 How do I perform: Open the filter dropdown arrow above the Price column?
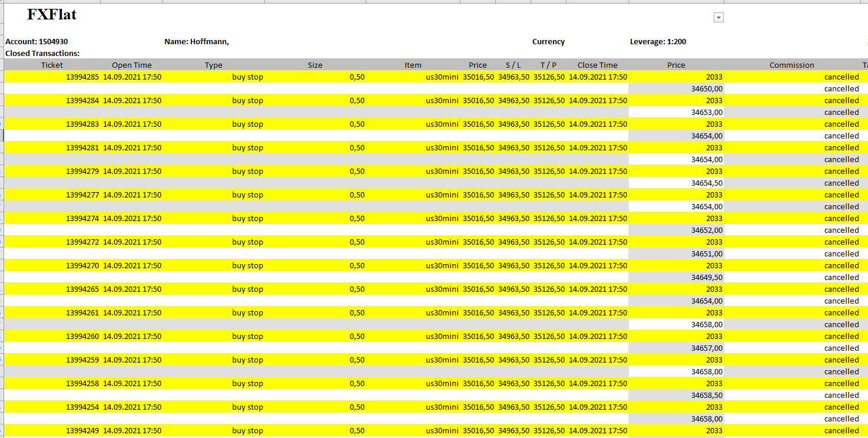(718, 18)
